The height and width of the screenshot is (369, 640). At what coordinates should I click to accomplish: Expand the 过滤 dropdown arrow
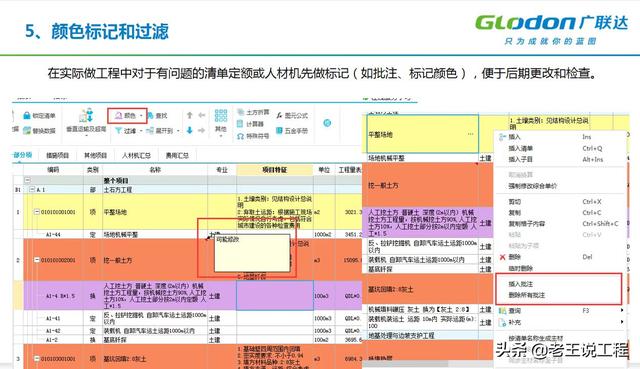tap(141, 131)
